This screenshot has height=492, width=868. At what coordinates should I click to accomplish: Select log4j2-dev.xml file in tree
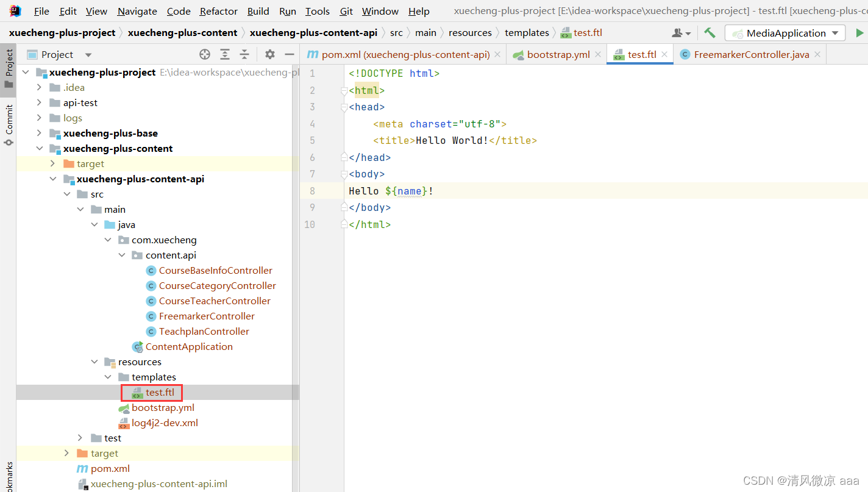coord(165,423)
